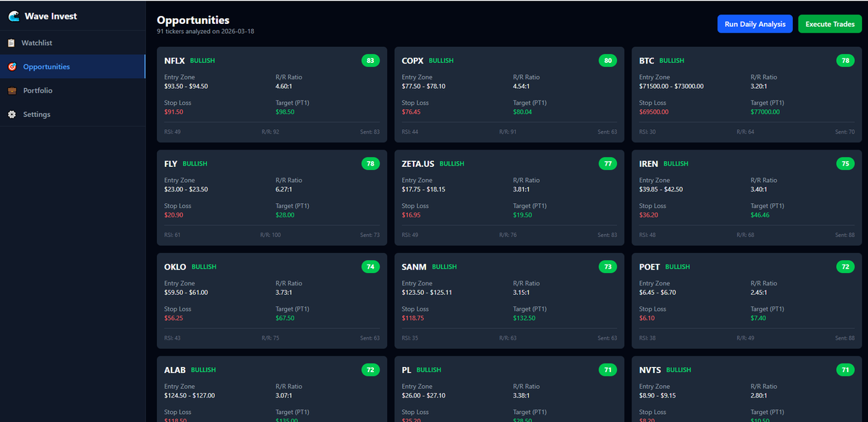Click the ALAB score badge 72
The image size is (868, 422).
pyautogui.click(x=370, y=370)
